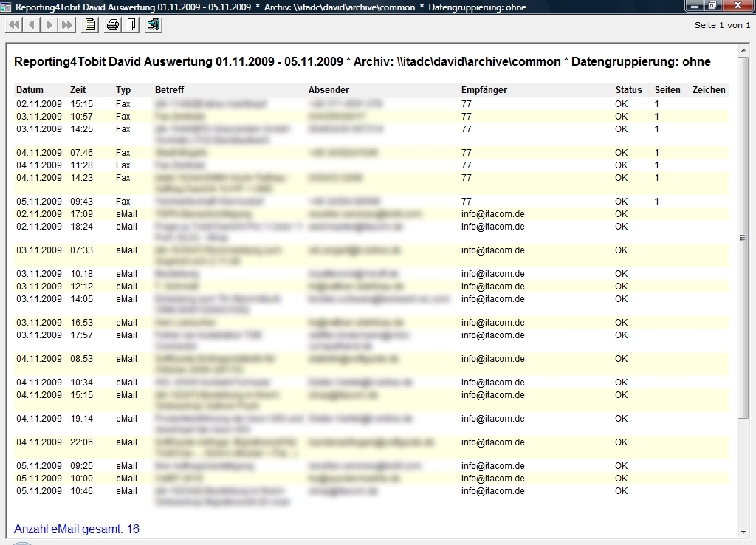Click the Absender column header
The width and height of the screenshot is (756, 545).
click(x=329, y=89)
